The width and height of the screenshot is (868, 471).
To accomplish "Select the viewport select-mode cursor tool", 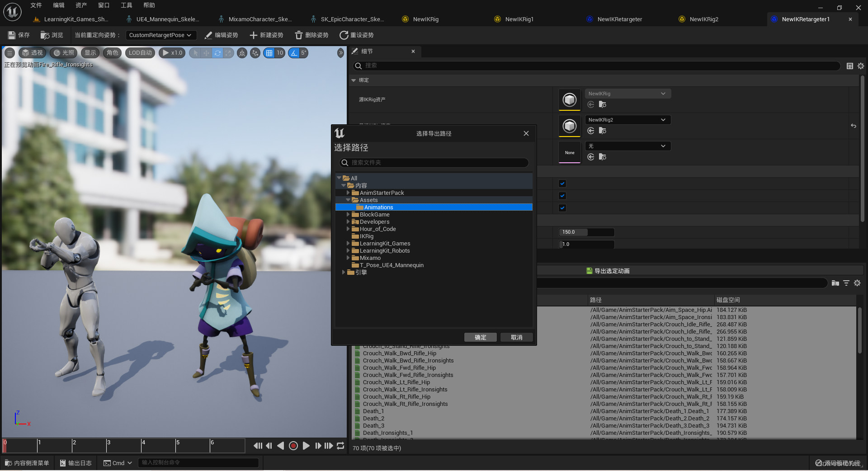I will click(x=195, y=53).
